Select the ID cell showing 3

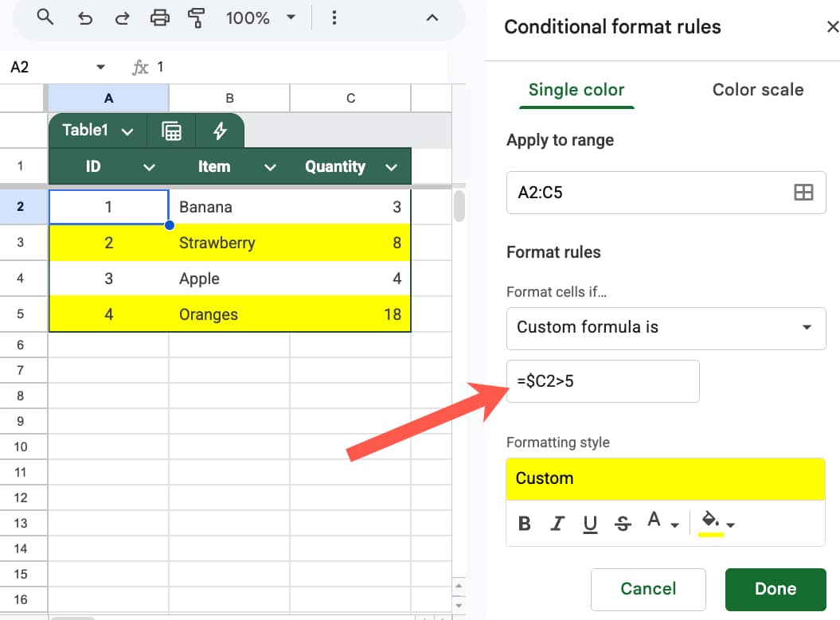[x=109, y=279]
